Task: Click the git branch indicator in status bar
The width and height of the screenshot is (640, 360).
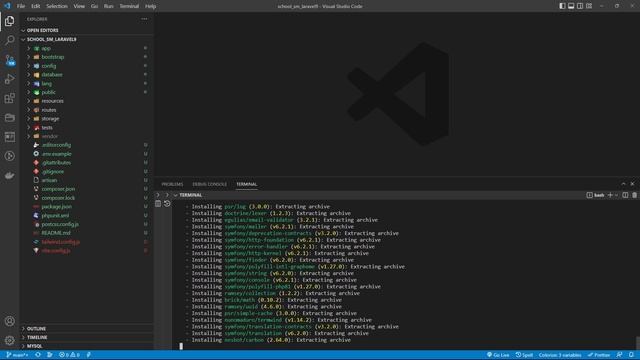Action: click(x=17, y=355)
